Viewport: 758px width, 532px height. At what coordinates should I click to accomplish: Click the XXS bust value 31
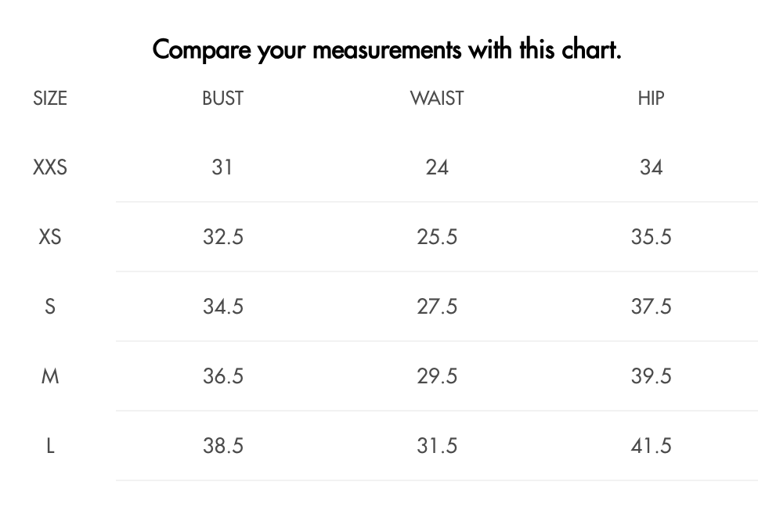(x=222, y=167)
